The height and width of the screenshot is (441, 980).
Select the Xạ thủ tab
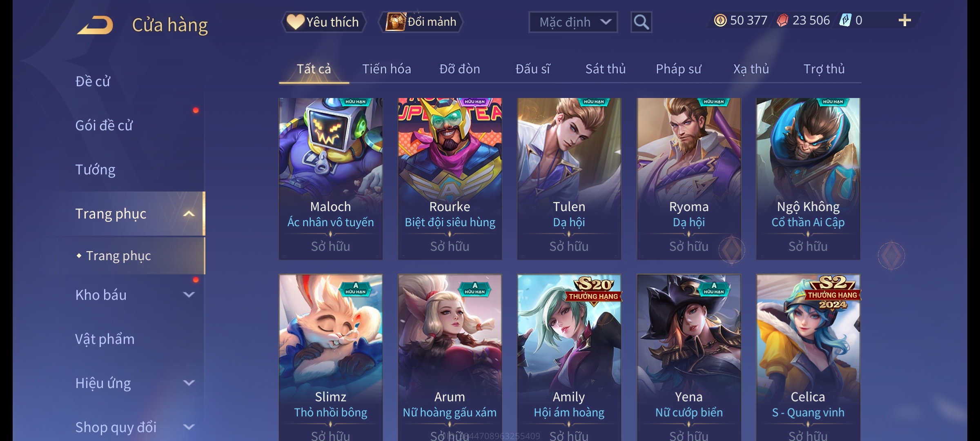(751, 69)
